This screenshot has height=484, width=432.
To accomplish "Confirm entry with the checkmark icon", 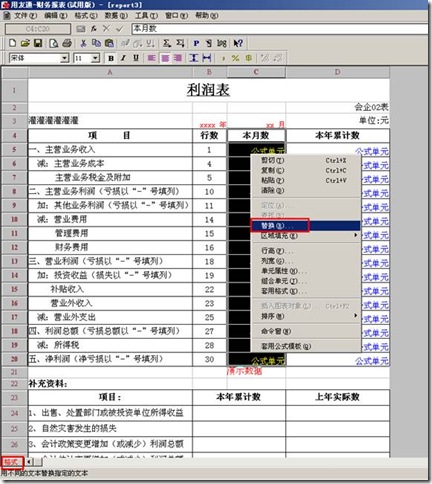I will click(119, 29).
